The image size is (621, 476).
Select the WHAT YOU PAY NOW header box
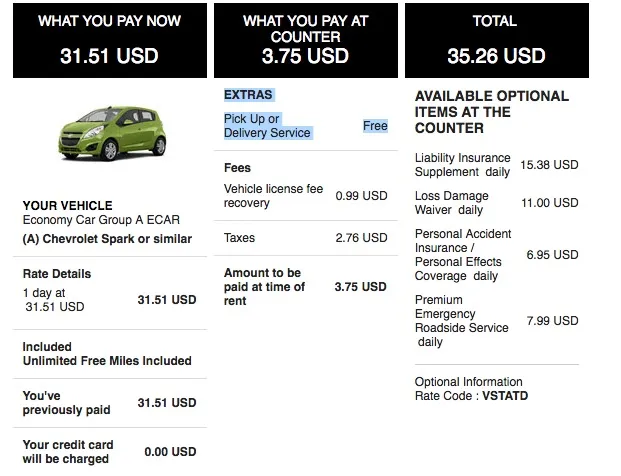pos(110,40)
